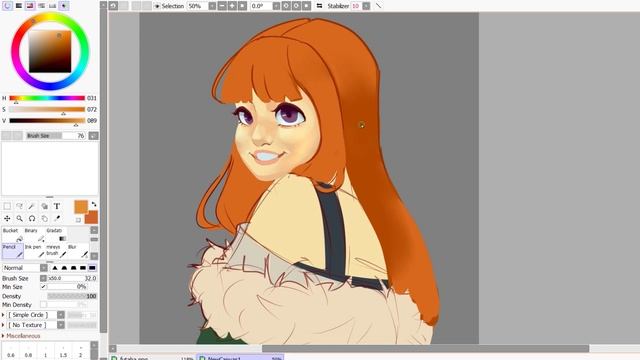Select the Zoom magnifier tool
The image size is (640, 360).
coord(19,218)
